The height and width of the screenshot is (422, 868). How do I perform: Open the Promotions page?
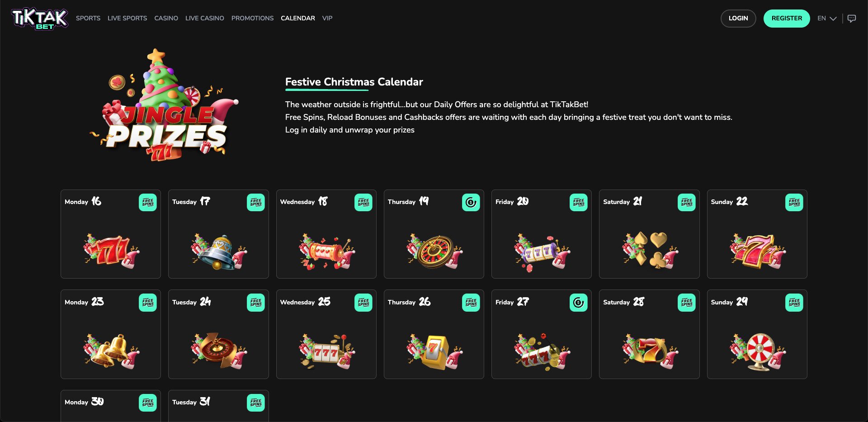tap(252, 18)
